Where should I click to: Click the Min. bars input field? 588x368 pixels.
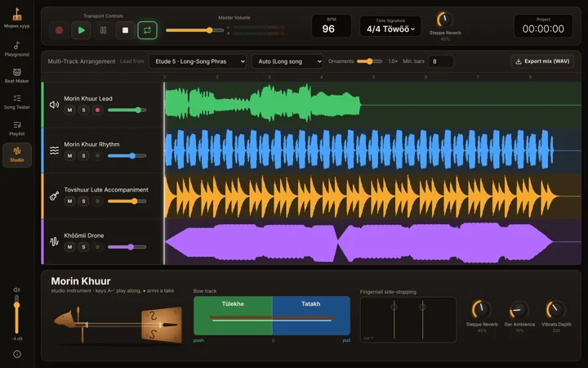pyautogui.click(x=441, y=61)
